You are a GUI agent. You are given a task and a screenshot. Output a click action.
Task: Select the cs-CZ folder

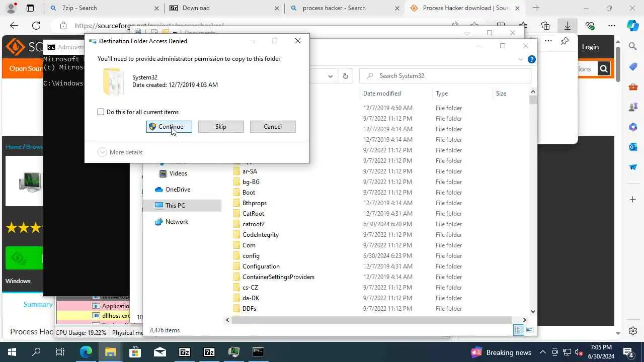(250, 288)
